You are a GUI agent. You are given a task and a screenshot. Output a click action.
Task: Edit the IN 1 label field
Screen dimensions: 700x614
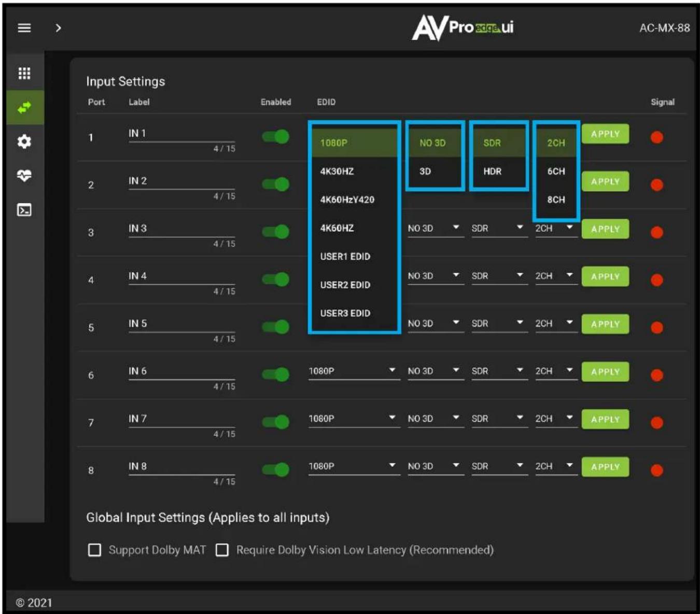pos(181,134)
